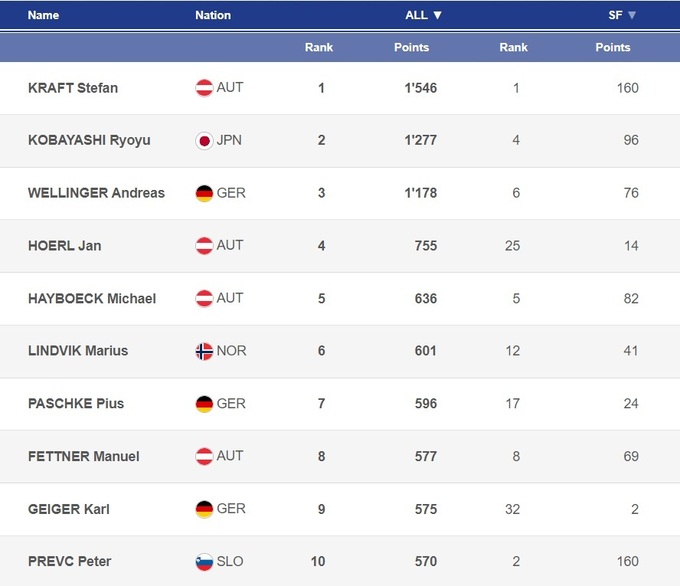This screenshot has height=586, width=680.
Task: Open HAYBOECK Michael athlete link
Action: tap(92, 299)
